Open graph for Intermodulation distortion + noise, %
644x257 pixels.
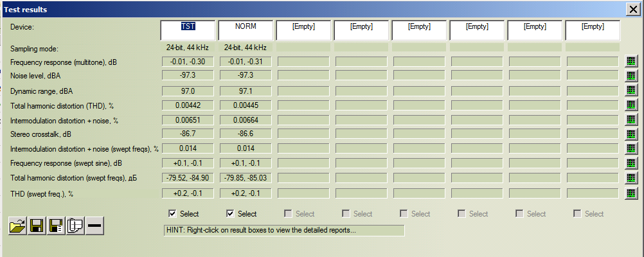(x=631, y=120)
